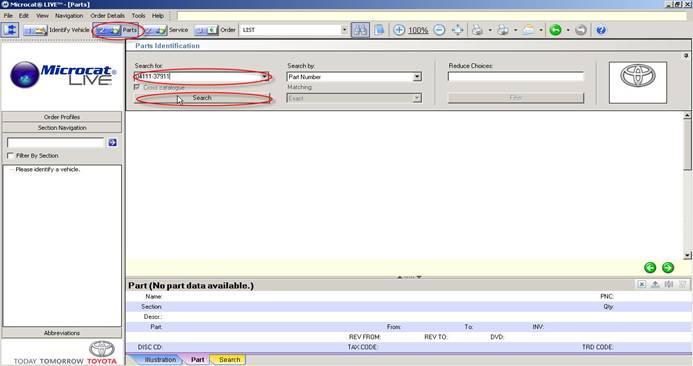
Task: Select the pan four-arrow icon
Action: [x=457, y=30]
